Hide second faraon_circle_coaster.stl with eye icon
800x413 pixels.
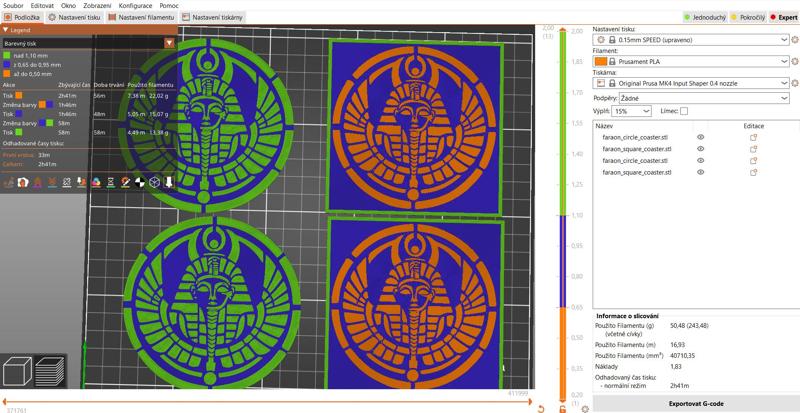tap(701, 161)
